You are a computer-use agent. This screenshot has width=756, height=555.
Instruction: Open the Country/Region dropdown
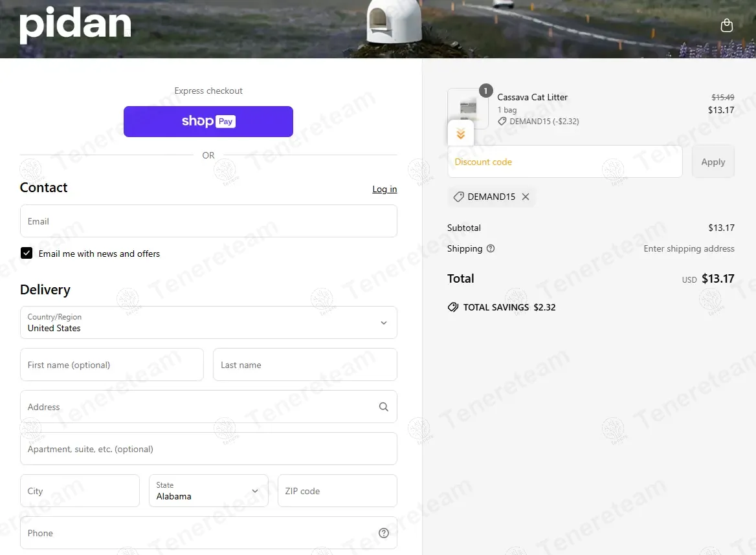click(208, 322)
